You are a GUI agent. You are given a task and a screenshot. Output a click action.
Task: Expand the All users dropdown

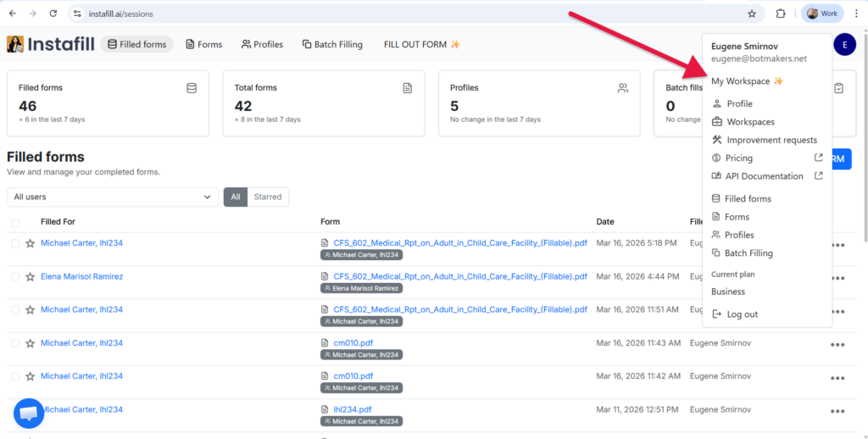click(113, 197)
